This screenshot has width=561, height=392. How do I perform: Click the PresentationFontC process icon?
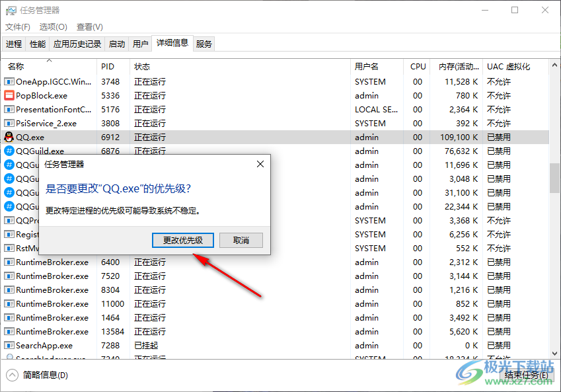click(x=9, y=109)
